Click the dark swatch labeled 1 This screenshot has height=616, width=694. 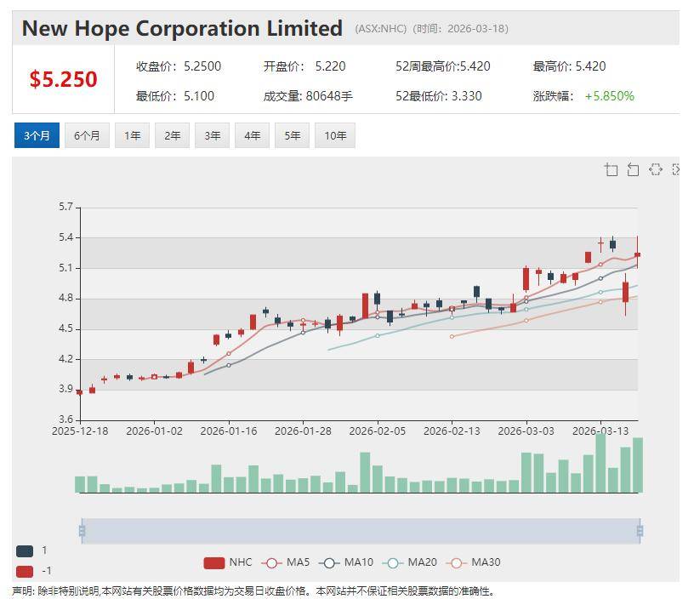point(25,550)
